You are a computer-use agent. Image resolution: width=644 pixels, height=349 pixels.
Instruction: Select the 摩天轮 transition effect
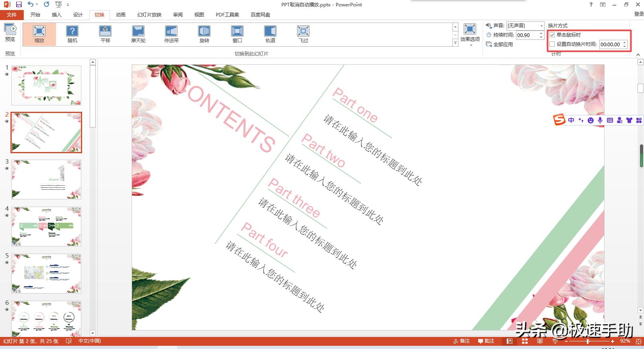[x=138, y=34]
